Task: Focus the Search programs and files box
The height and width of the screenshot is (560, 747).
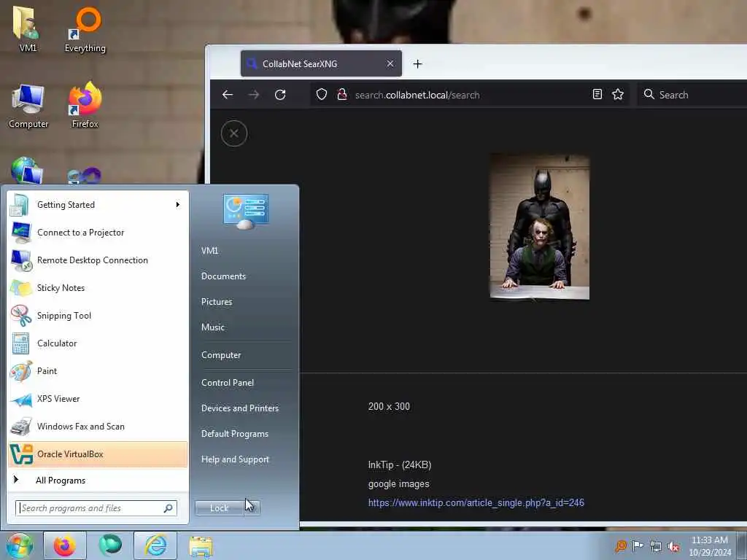Action: [x=96, y=508]
